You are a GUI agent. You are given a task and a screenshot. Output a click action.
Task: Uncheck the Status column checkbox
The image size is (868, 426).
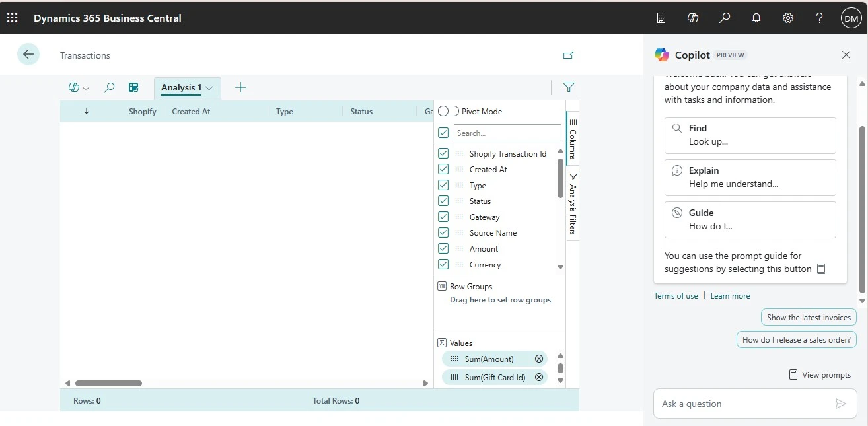tap(443, 201)
